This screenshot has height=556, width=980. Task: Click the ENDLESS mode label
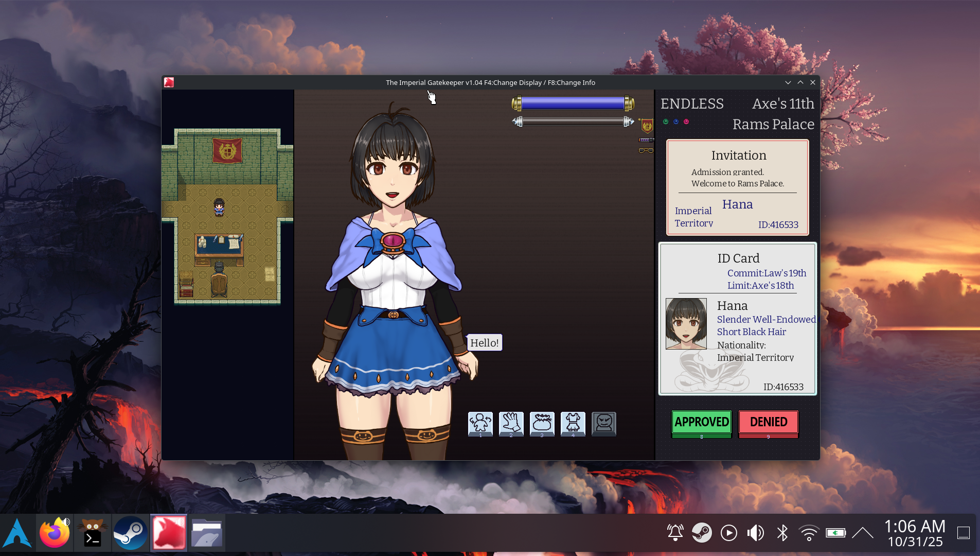point(692,104)
